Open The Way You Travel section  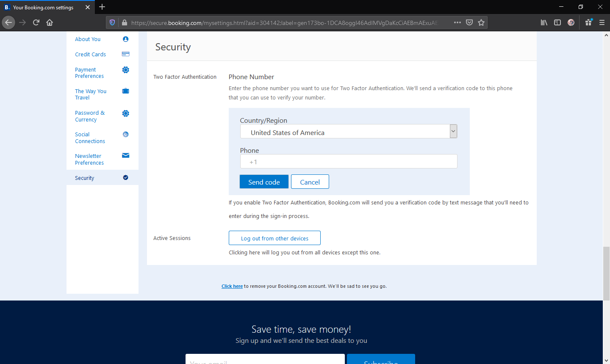coord(91,94)
